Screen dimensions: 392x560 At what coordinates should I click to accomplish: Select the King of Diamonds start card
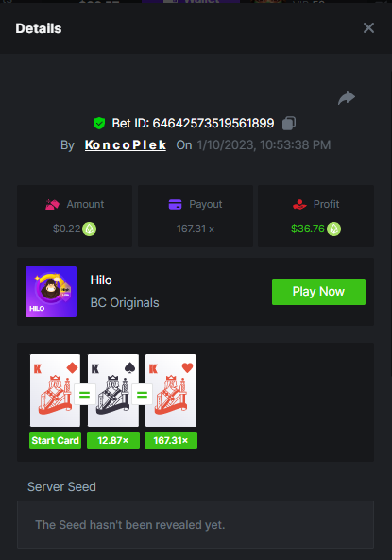pos(55,390)
